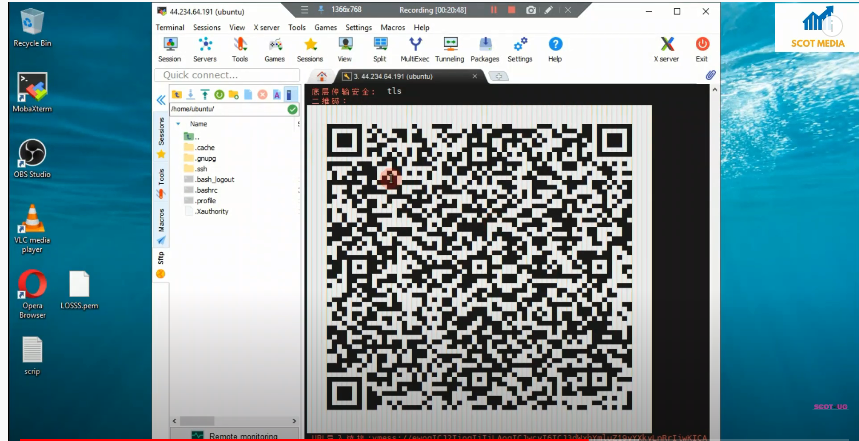Create a new file in SFTP panel

(x=248, y=94)
